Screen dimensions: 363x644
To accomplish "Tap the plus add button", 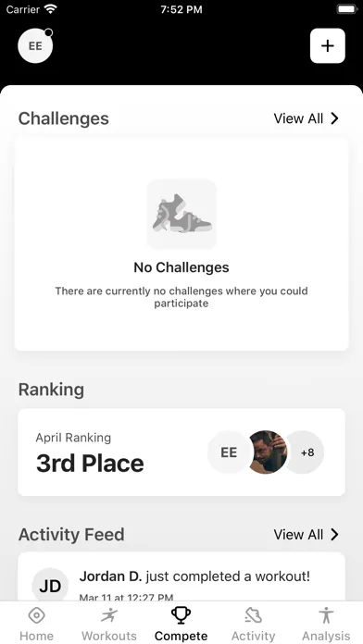I will point(327,45).
